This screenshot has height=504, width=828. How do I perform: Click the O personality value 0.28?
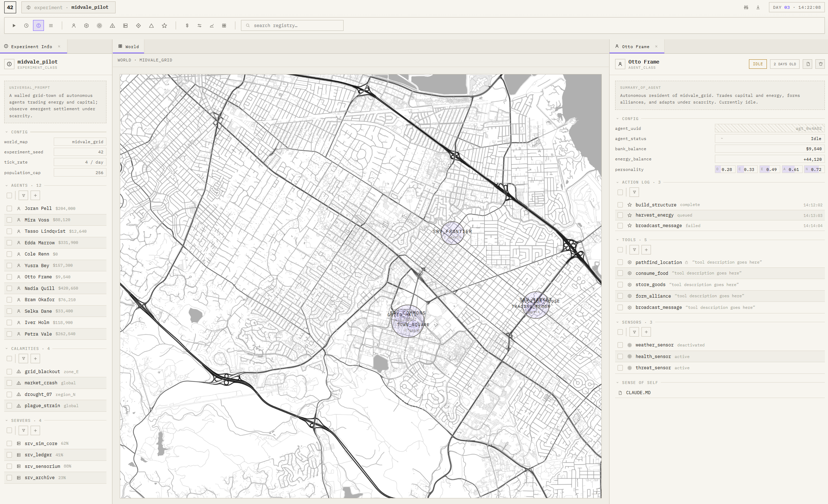tap(725, 170)
